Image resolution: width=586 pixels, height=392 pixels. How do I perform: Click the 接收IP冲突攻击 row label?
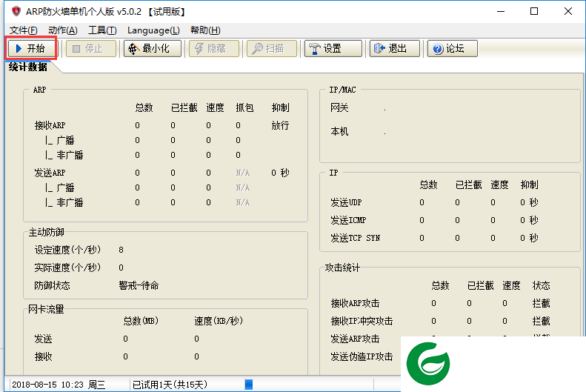click(362, 321)
